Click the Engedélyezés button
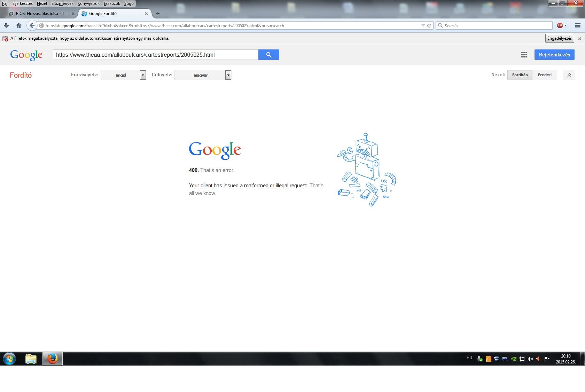This screenshot has width=585, height=392. coord(560,38)
